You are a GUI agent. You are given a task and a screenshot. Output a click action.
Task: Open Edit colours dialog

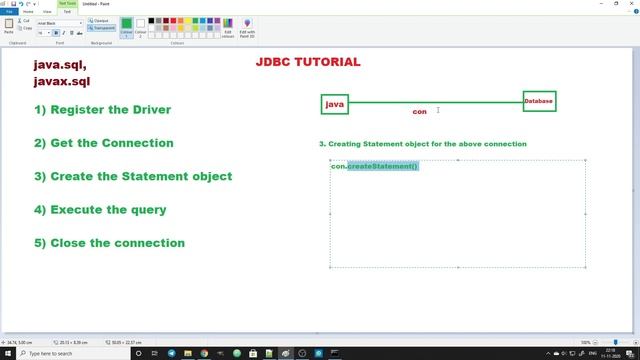pyautogui.click(x=228, y=28)
